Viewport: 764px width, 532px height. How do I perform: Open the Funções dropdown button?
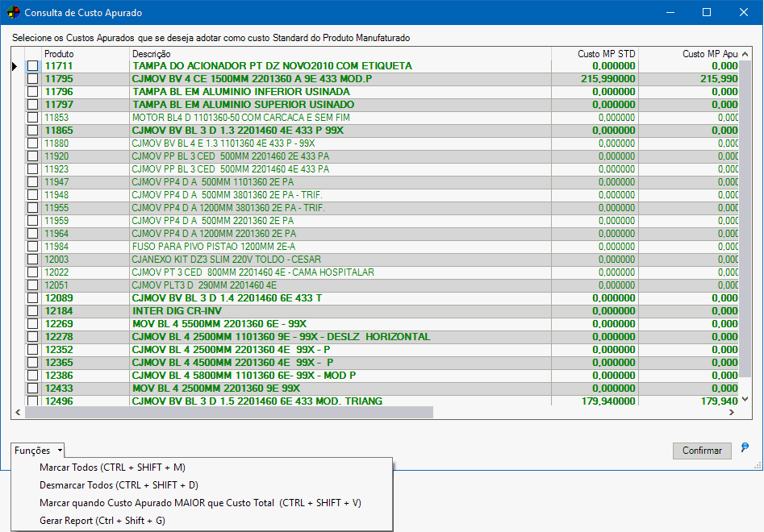click(38, 451)
